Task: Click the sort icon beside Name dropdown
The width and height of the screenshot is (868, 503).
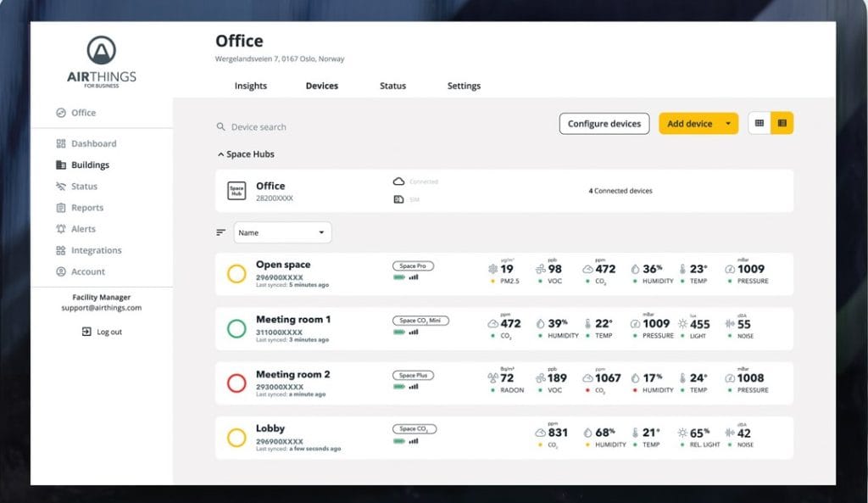Action: (x=221, y=232)
